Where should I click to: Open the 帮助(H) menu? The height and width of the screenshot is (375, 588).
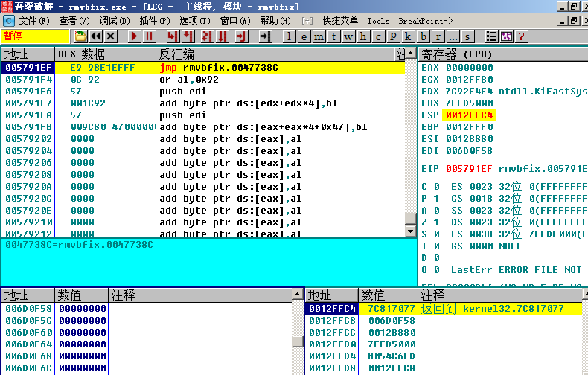tap(275, 21)
